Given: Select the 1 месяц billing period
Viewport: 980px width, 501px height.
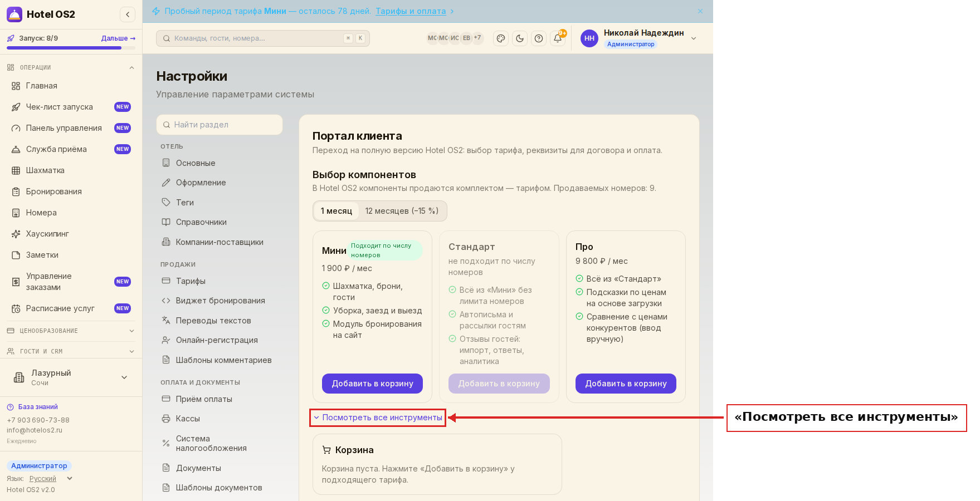Looking at the screenshot, I should click(x=337, y=211).
